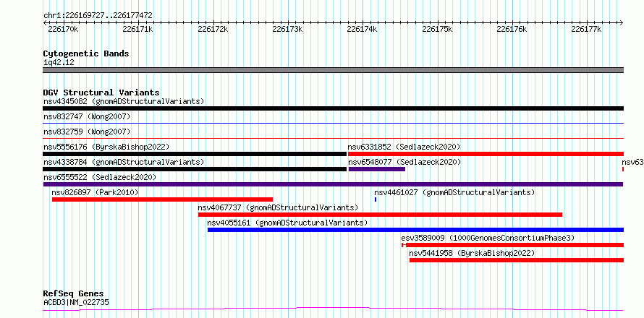The width and height of the screenshot is (644, 318).
Task: Click the 226177k ruler tick label
Action: [x=586, y=29]
